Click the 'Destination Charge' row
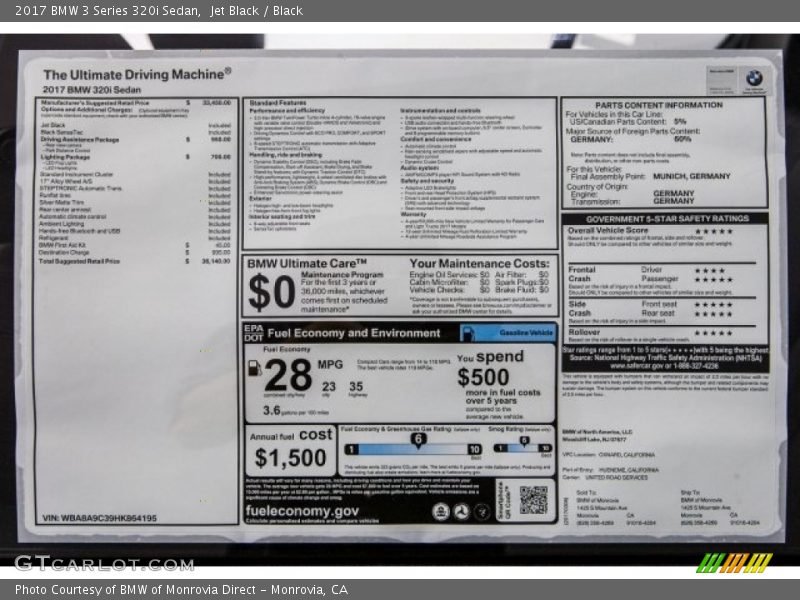 pos(135,252)
